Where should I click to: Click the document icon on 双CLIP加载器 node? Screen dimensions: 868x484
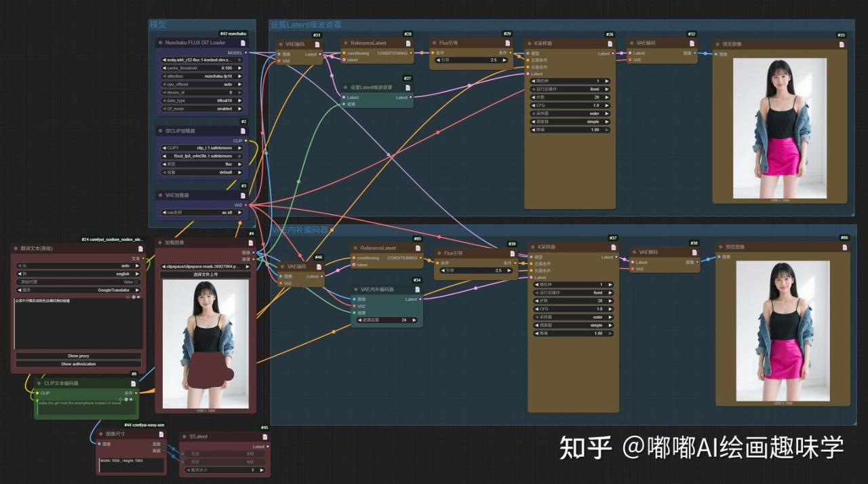click(x=243, y=131)
